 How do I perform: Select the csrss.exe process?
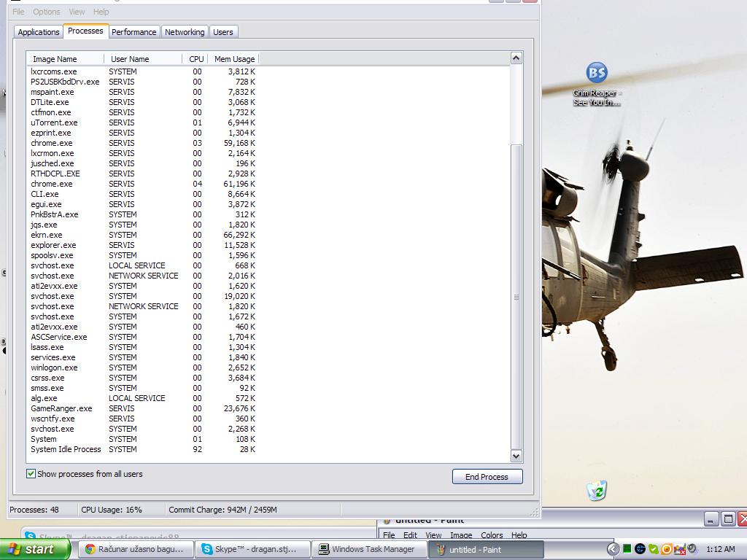[143, 378]
